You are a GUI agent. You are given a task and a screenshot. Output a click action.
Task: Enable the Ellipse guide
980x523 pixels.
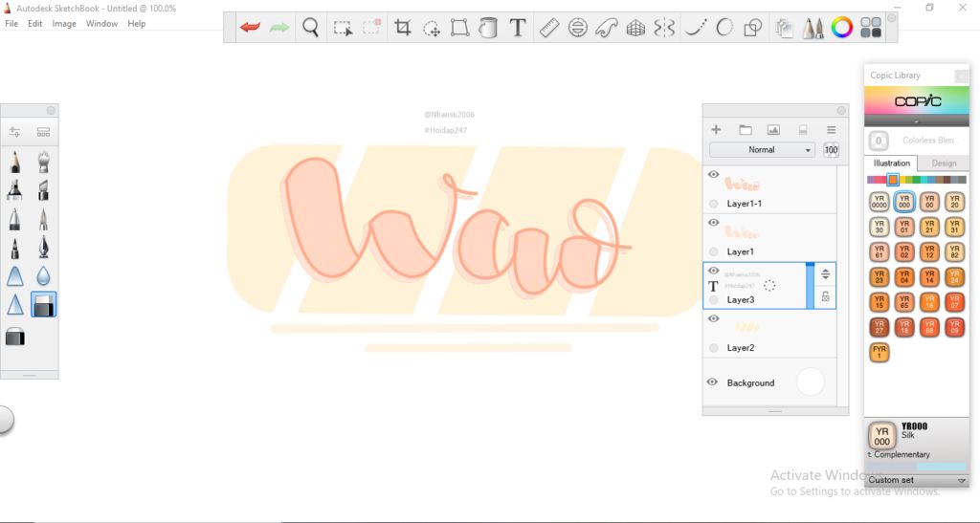[x=577, y=28]
